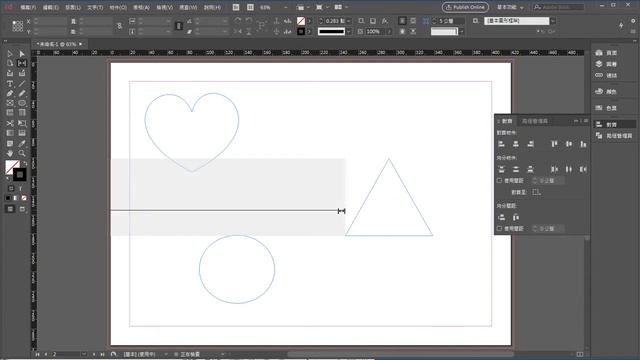
Task: Open the Object (O) menu
Action: click(118, 7)
